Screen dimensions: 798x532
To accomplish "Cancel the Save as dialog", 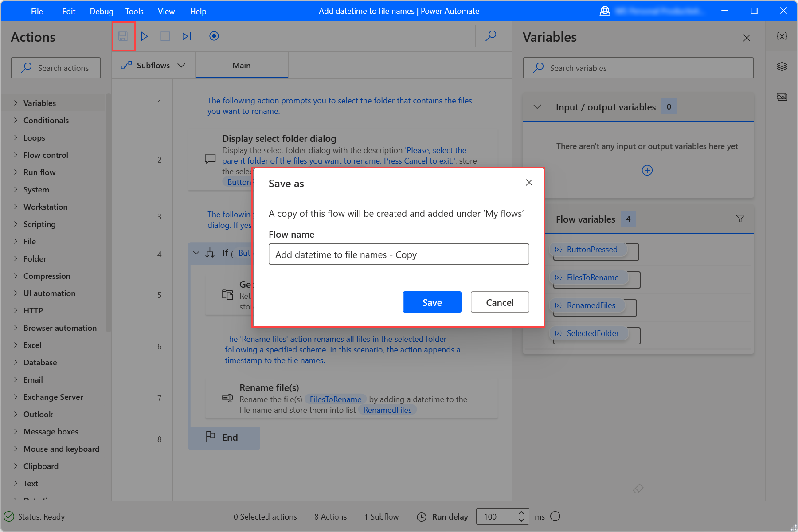I will 500,302.
